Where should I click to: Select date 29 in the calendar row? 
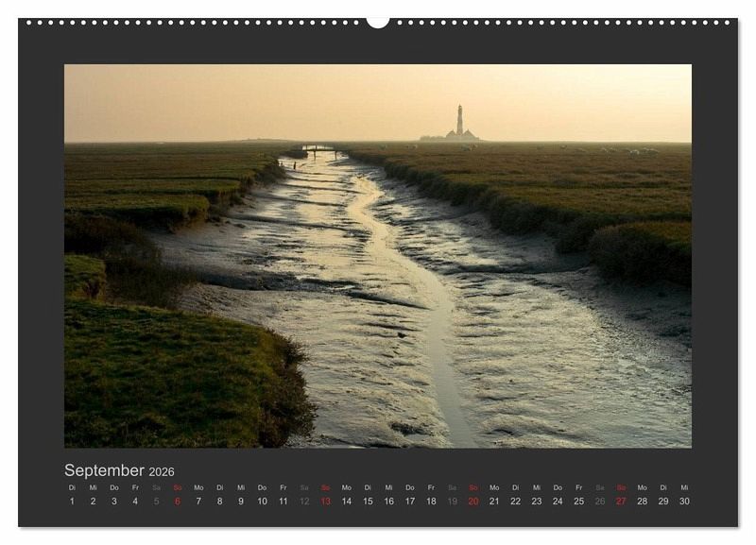663,502
